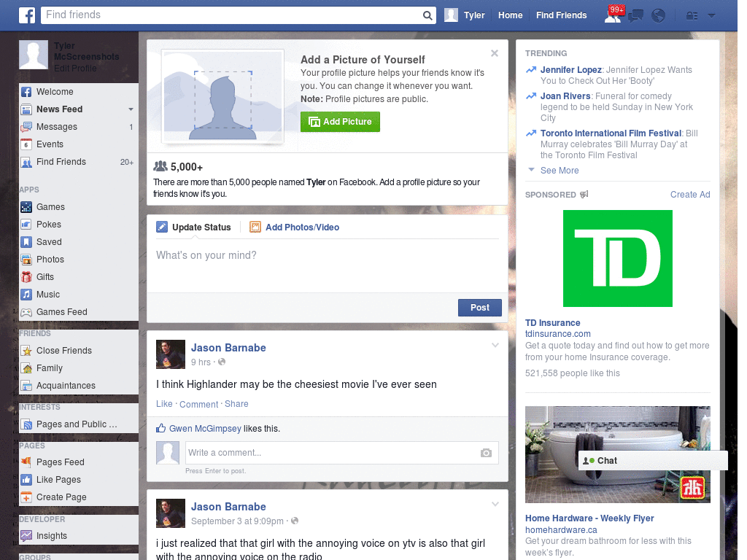Click the sponsored megaphone icon

pos(584,194)
